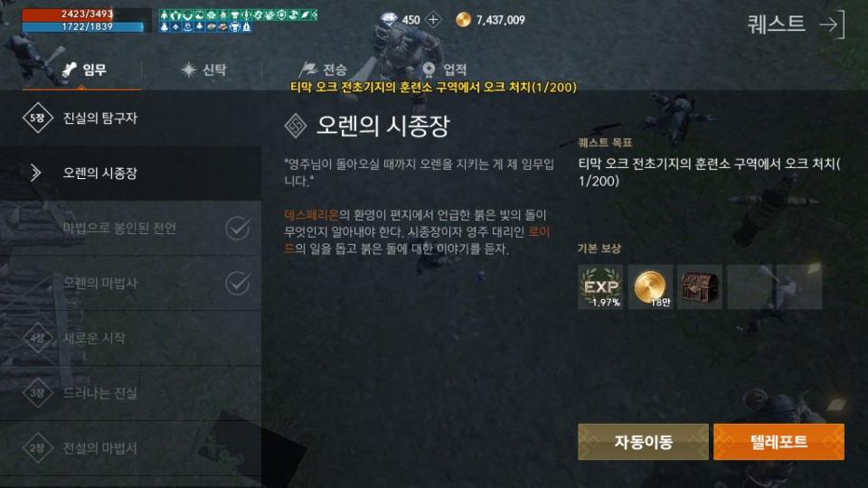This screenshot has height=488, width=868.
Task: Select the EXP 1.97% reward icon
Action: (600, 286)
